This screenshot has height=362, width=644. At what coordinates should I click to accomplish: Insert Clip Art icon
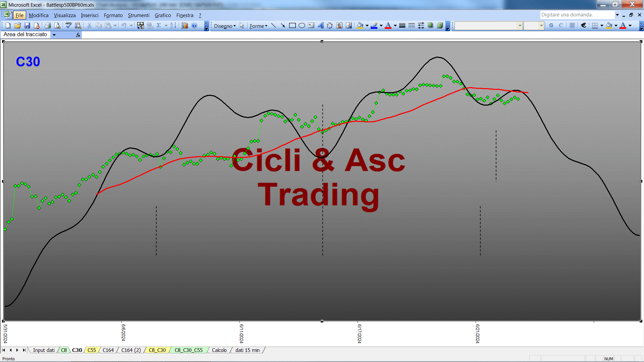click(339, 26)
